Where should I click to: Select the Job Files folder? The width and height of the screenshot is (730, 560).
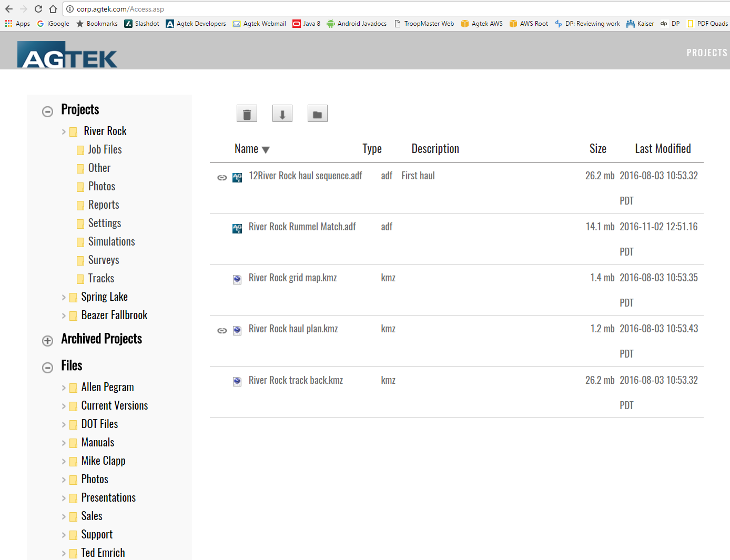coord(105,150)
